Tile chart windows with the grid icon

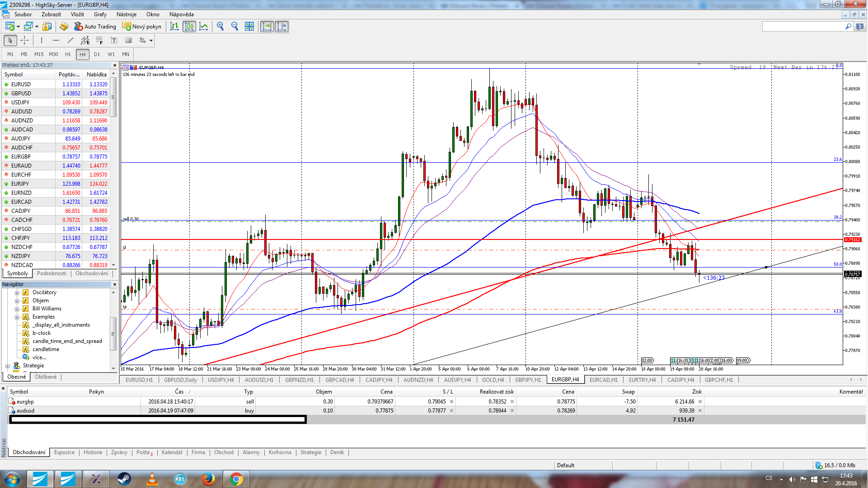tap(249, 27)
